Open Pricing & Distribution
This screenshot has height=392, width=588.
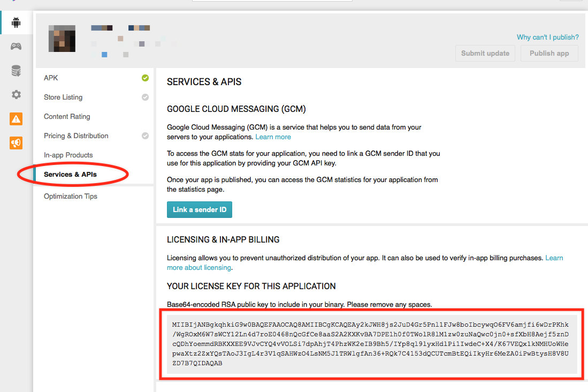tap(76, 135)
